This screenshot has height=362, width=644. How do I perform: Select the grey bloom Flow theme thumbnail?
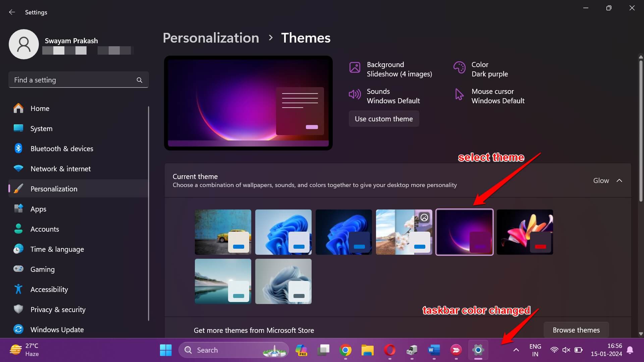point(283,282)
